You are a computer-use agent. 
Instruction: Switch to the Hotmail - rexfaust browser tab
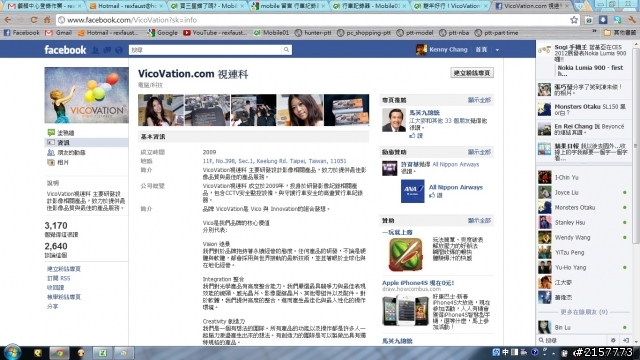[x=126, y=6]
